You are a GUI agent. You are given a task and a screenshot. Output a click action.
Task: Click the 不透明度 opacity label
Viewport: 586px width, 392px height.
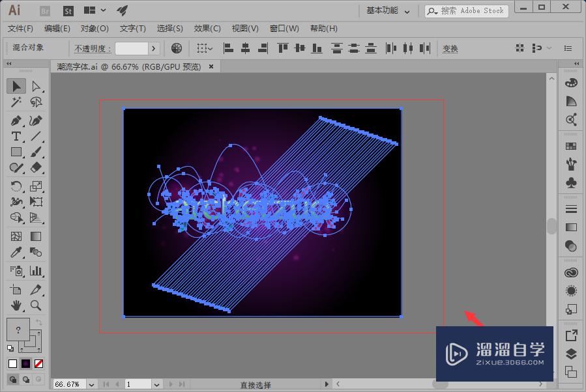[x=92, y=48]
